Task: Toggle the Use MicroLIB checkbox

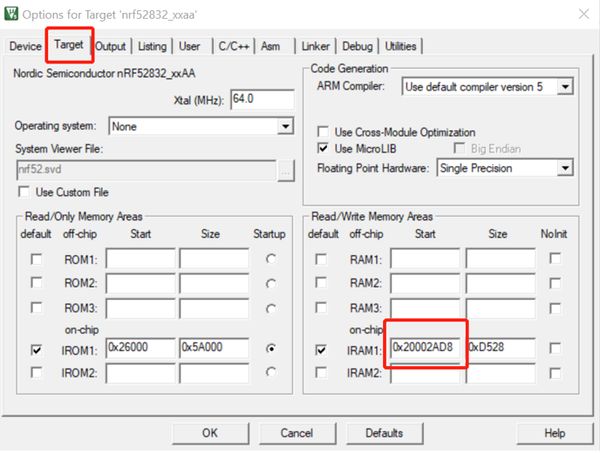Action: point(323,148)
